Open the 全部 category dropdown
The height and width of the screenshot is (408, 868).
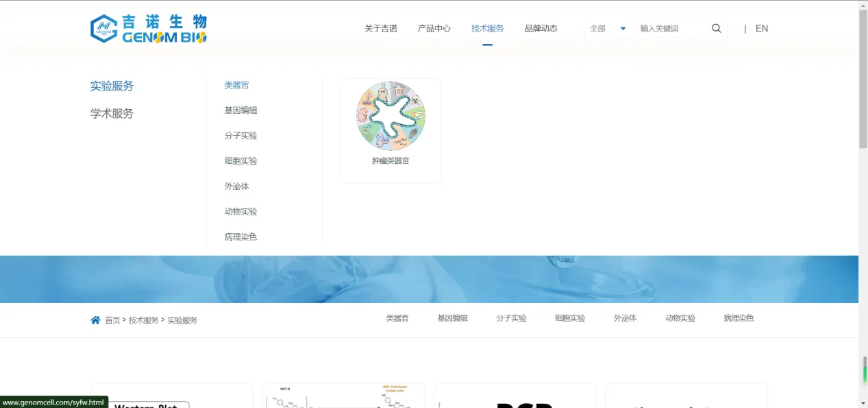(608, 29)
